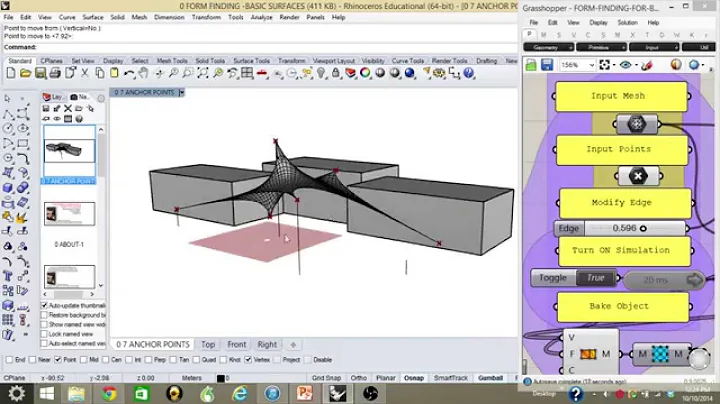Switch the Grasshopper Toggle from True
The image size is (720, 404).
[596, 278]
